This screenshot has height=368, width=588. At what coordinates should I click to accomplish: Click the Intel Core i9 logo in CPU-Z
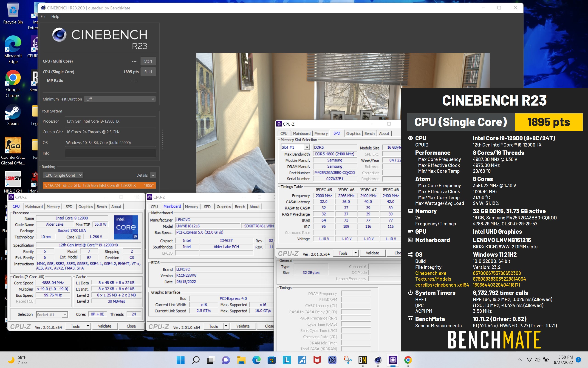pyautogui.click(x=126, y=227)
